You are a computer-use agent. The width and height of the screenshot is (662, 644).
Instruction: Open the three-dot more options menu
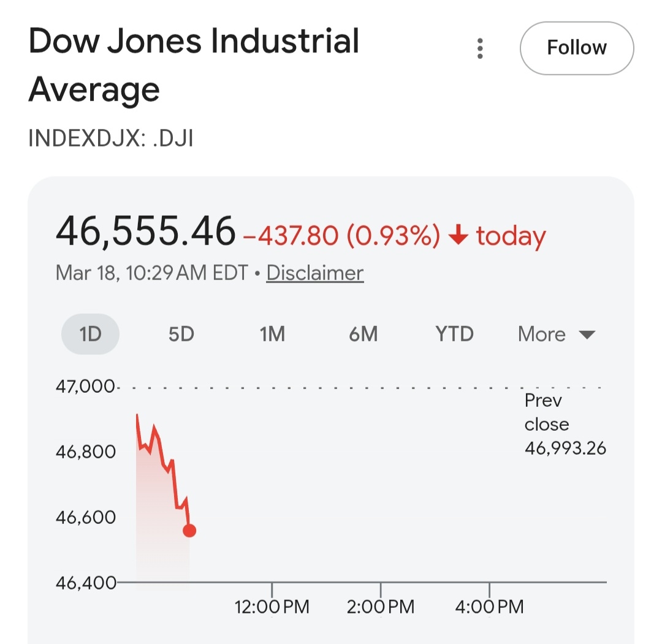[480, 48]
